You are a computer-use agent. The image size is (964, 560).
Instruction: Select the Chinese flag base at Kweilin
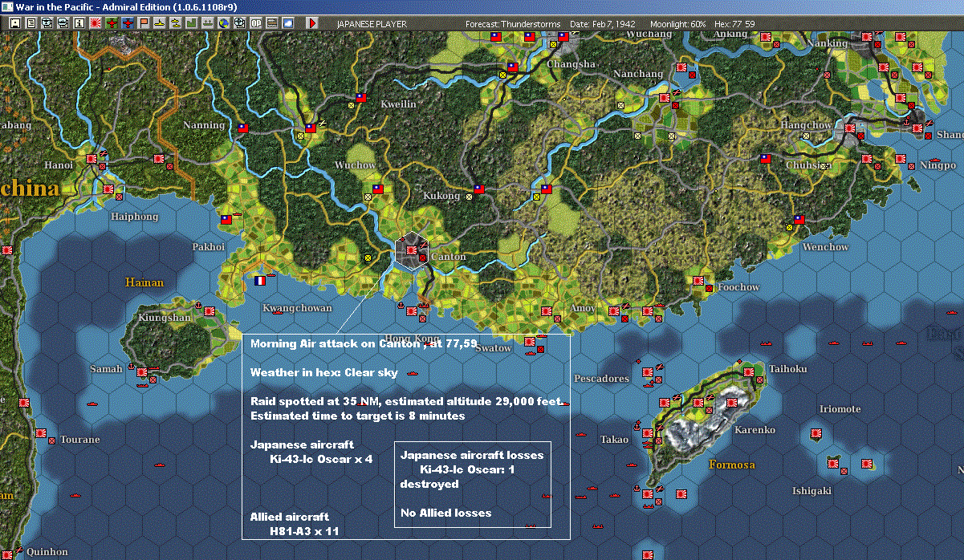tap(360, 98)
